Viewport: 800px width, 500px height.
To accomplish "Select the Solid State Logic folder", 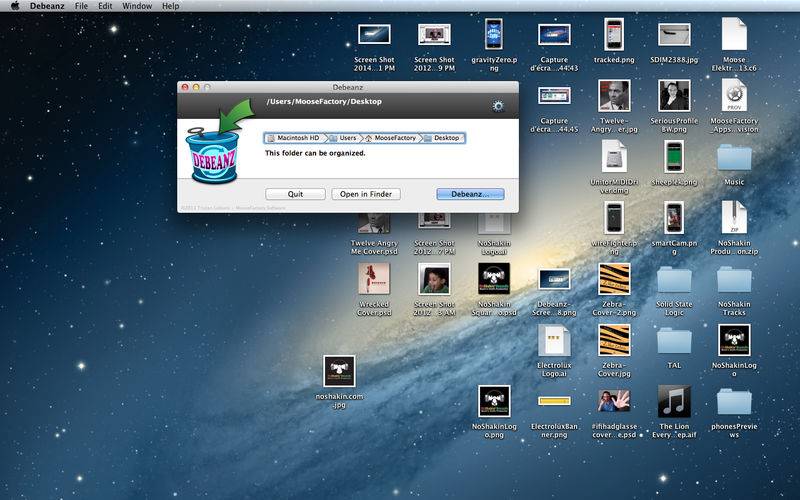I will click(x=674, y=280).
